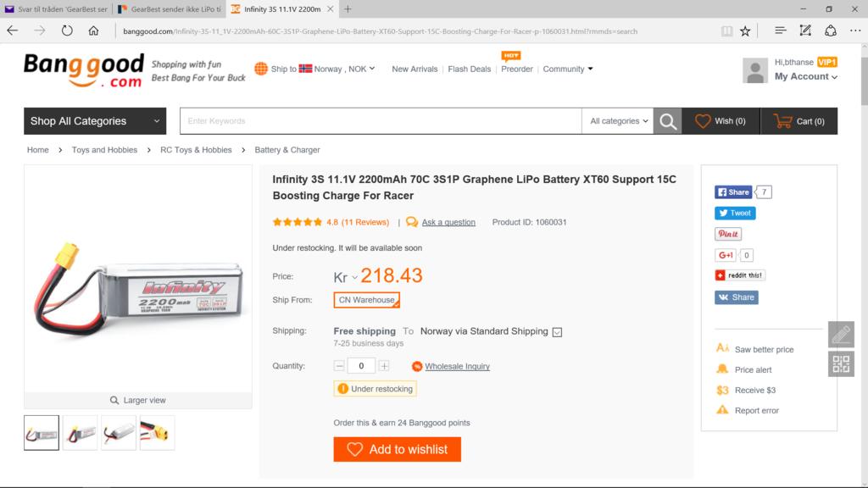Click the QR code side icon
The image size is (868, 488).
[841, 364]
